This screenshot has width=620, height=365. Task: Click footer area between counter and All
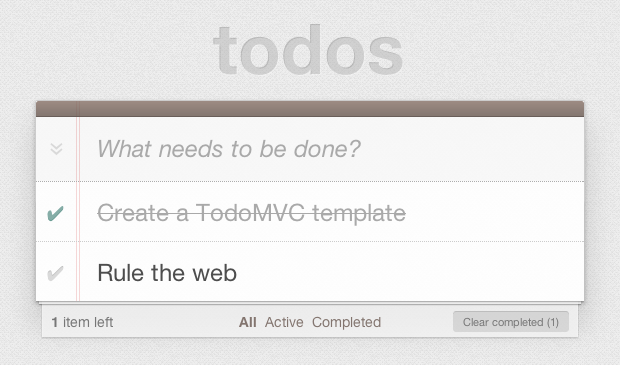click(176, 322)
